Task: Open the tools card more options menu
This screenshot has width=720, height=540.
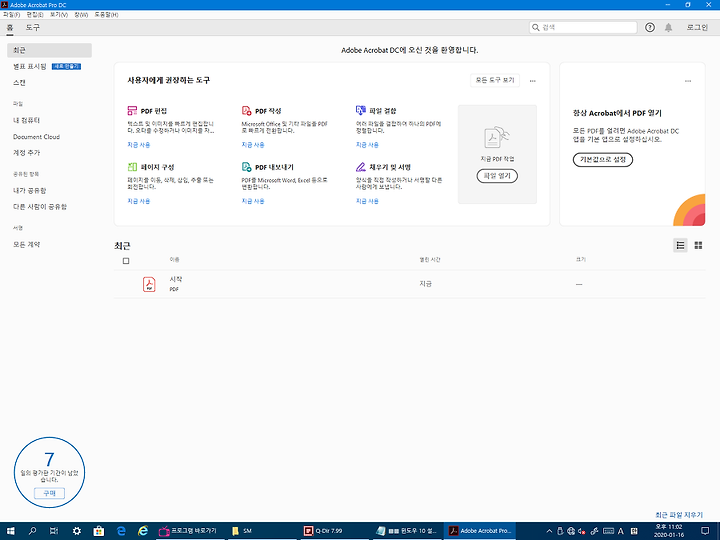Action: (533, 81)
